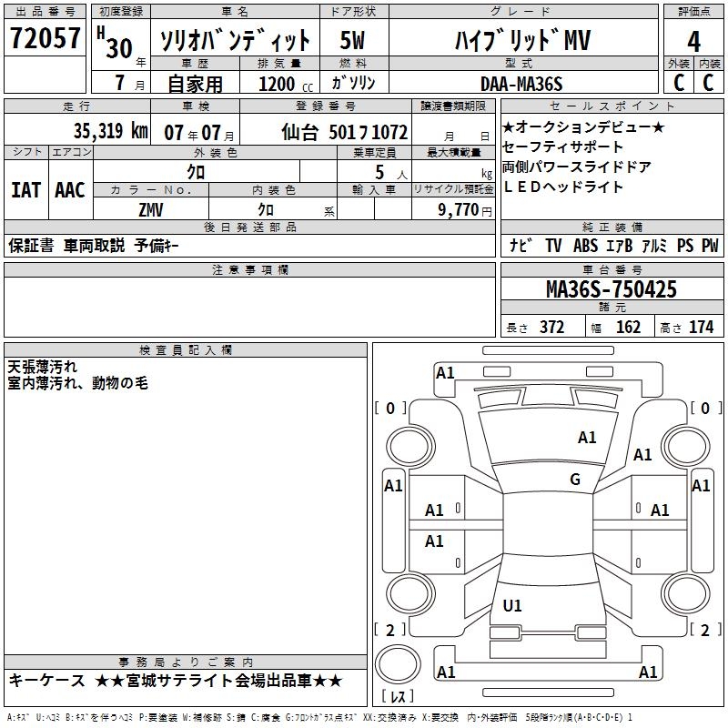Click 予備キー in later-shipped parts
728x728 pixels.
[x=157, y=246]
